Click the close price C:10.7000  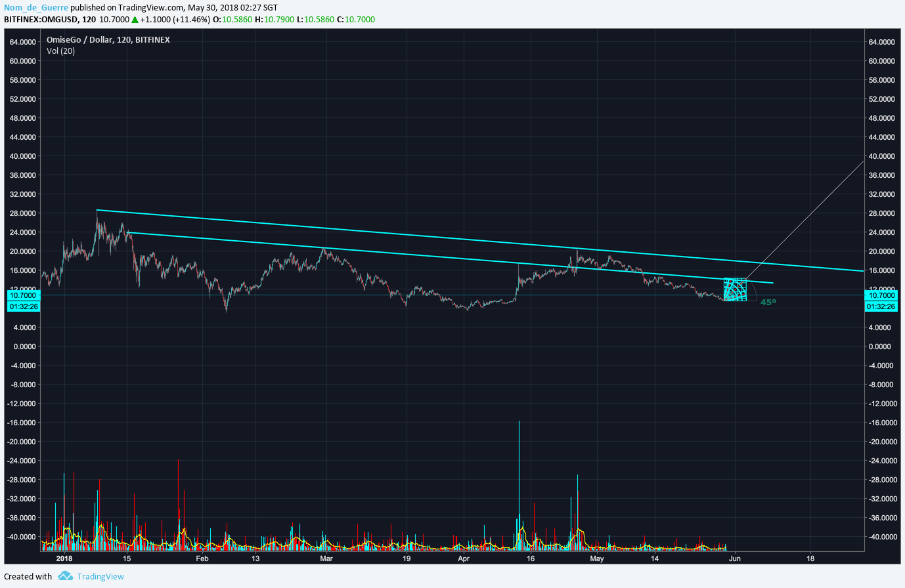tap(356, 20)
